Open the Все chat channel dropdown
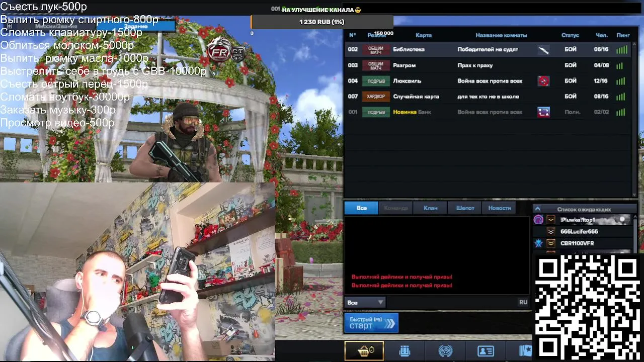The width and height of the screenshot is (644, 362). [365, 302]
